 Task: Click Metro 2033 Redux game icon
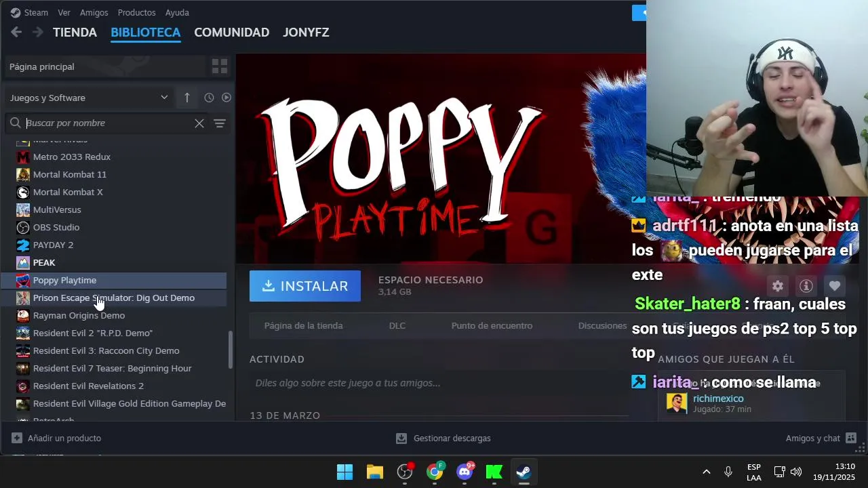pyautogui.click(x=23, y=157)
